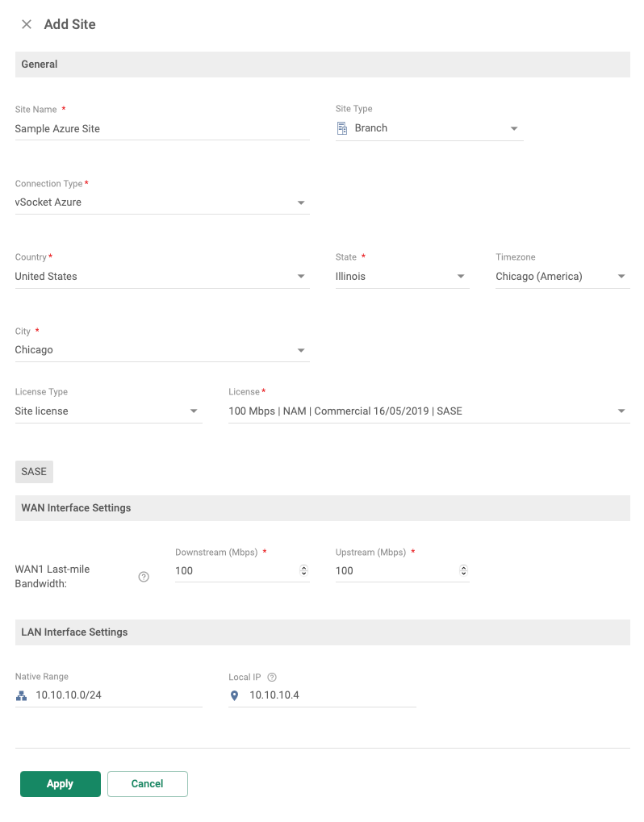Click the Apply button

[x=60, y=783]
